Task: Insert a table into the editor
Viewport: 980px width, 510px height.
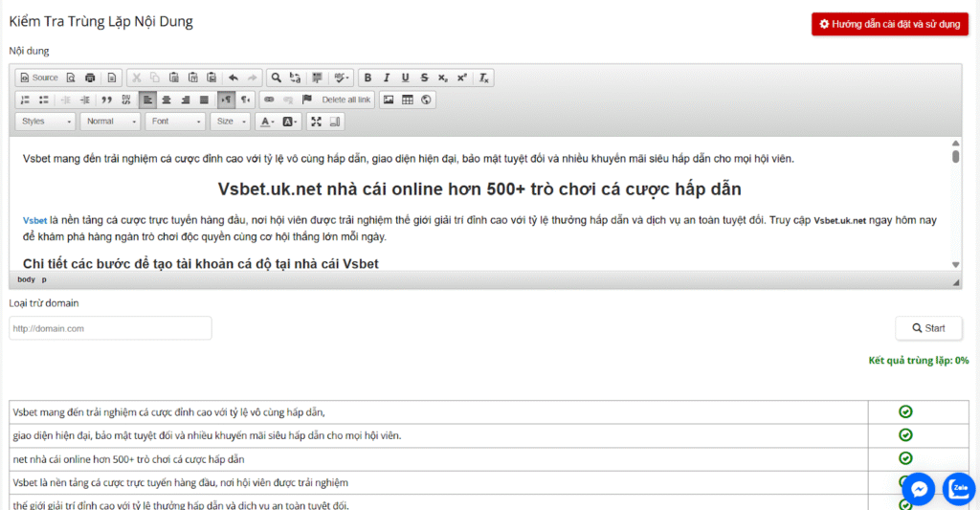Action: point(407,100)
